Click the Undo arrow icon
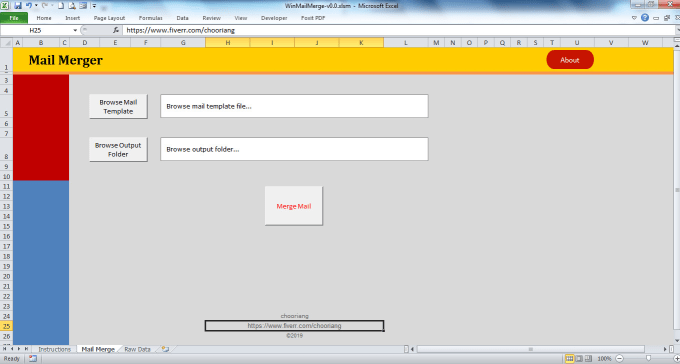This screenshot has width=680, height=364. click(29, 6)
